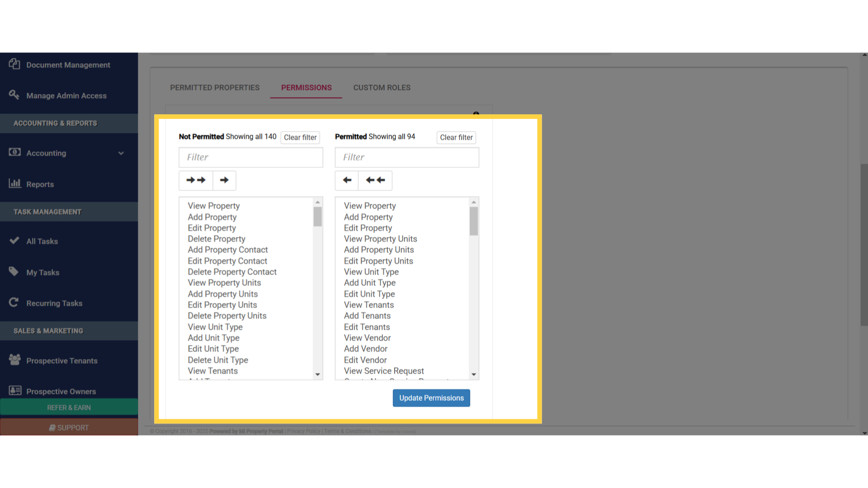This screenshot has width=868, height=488.
Task: Expand the Accounting submenu
Action: 121,153
